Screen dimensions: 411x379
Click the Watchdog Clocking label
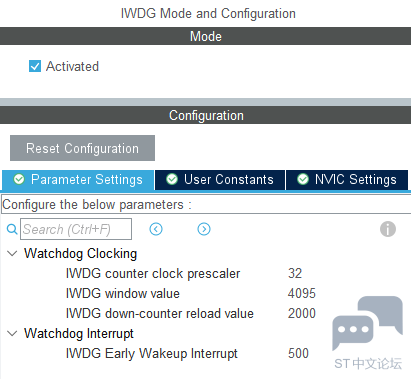80,254
